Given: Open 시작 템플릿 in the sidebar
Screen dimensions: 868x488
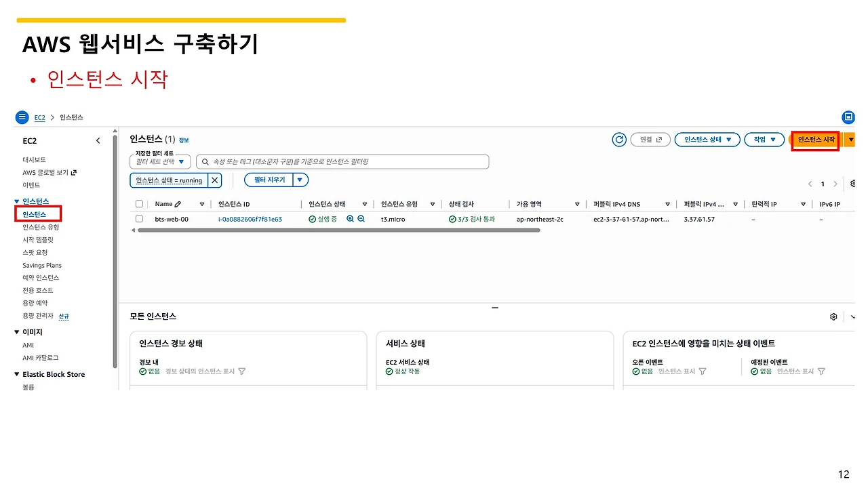Looking at the screenshot, I should (38, 240).
